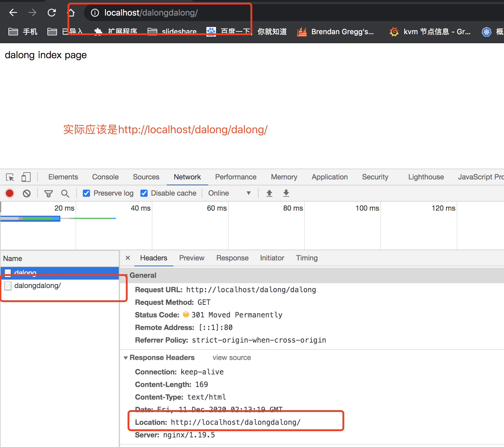504x447 pixels.
Task: Click the Request URL value text
Action: (251, 290)
